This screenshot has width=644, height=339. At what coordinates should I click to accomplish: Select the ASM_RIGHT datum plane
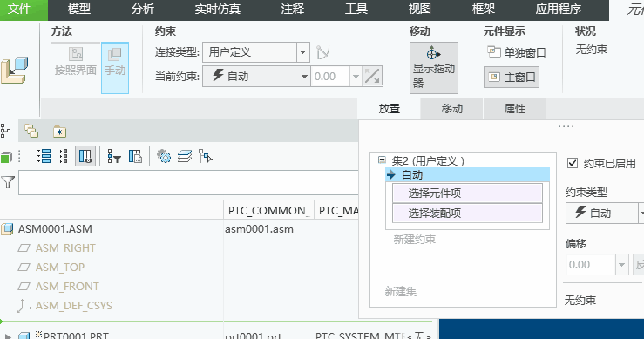[65, 248]
